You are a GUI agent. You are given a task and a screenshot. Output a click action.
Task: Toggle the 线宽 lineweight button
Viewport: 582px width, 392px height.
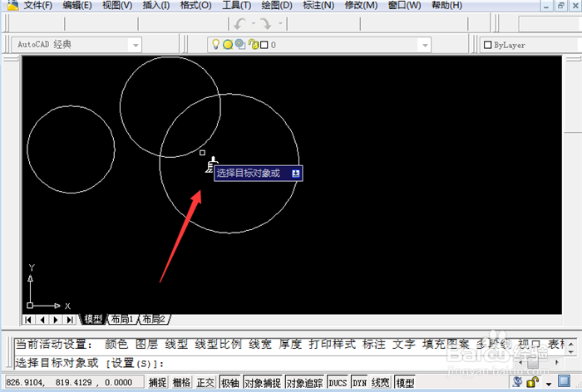click(x=381, y=382)
